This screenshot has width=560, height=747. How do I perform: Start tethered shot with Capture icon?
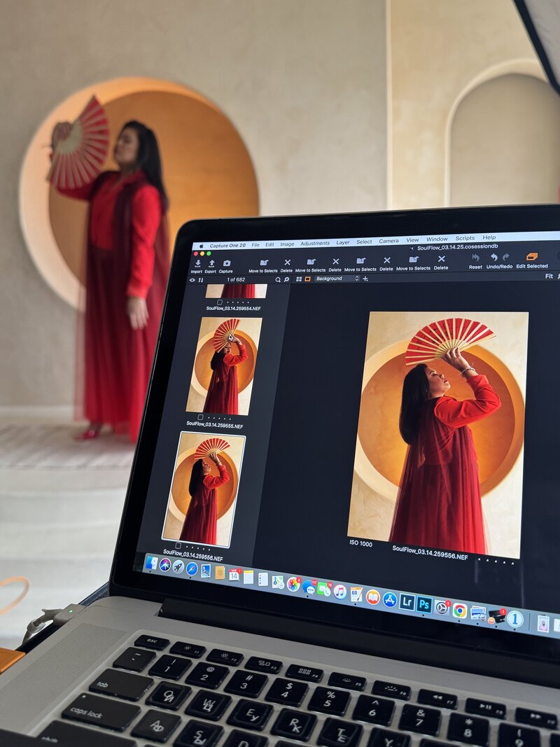tap(226, 263)
